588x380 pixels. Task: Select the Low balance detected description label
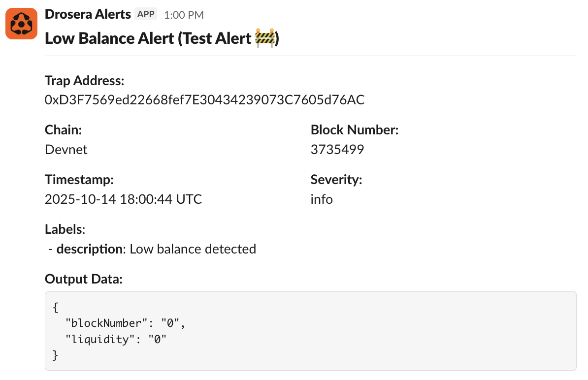(x=193, y=249)
